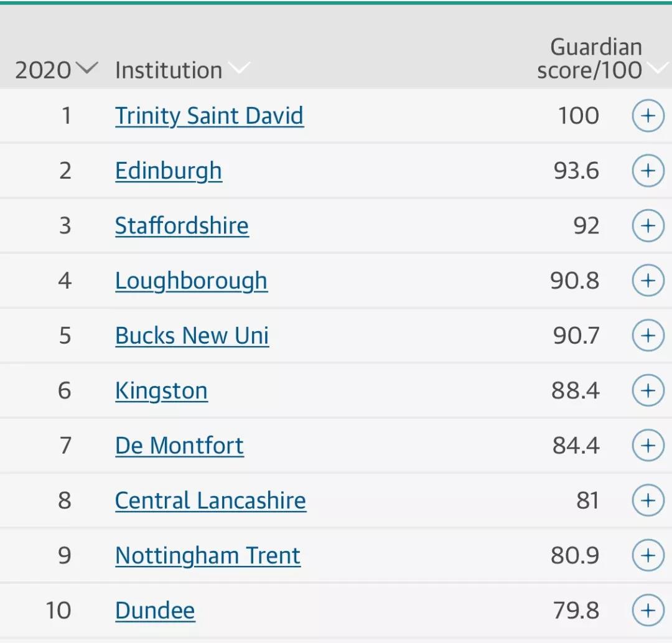Follow the Staffordshire link
Image resolution: width=672 pixels, height=643 pixels.
pos(182,225)
